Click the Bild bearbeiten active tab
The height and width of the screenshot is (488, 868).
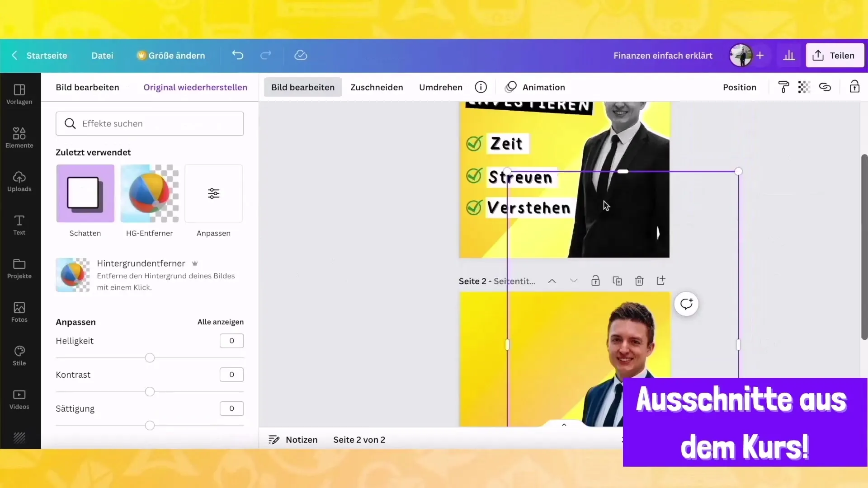click(x=303, y=87)
